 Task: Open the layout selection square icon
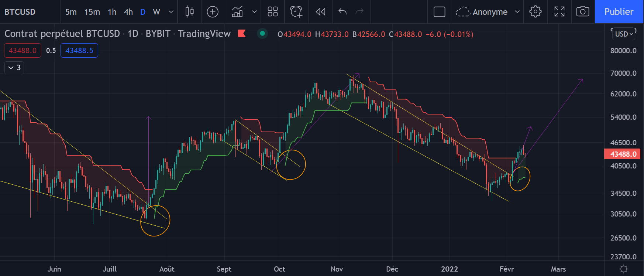pyautogui.click(x=439, y=12)
